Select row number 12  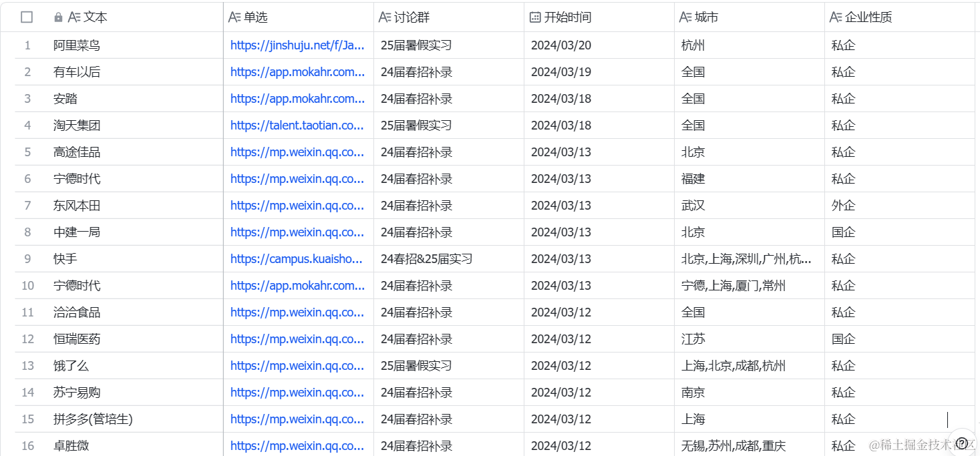[x=27, y=339]
